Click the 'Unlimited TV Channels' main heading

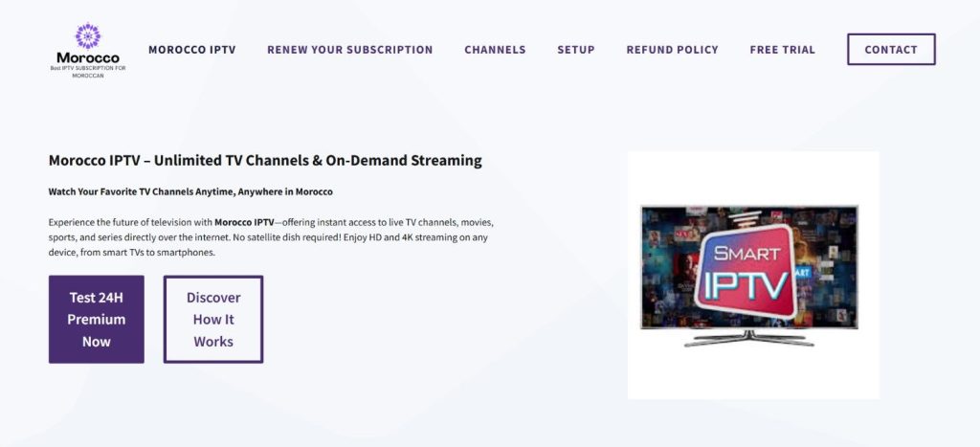[265, 161]
